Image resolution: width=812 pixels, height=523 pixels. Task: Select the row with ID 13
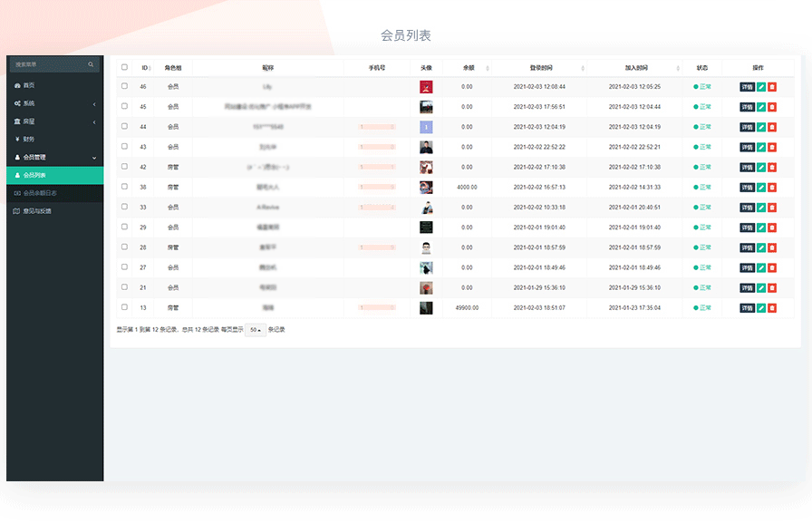click(x=124, y=307)
